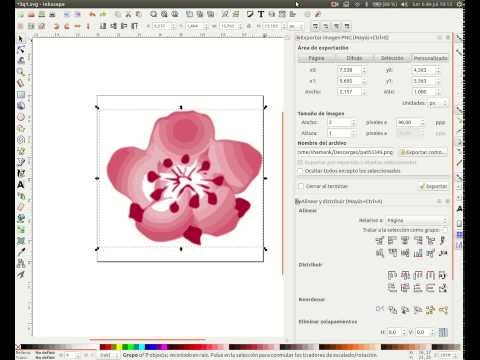
Task: Select the Selector arrow tool
Action: click(21, 39)
